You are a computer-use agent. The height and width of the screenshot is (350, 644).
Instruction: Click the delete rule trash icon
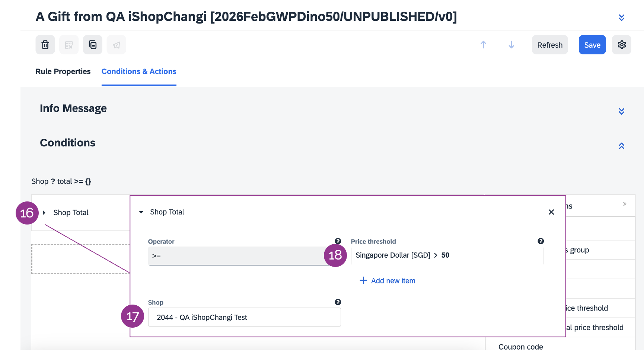pos(45,45)
